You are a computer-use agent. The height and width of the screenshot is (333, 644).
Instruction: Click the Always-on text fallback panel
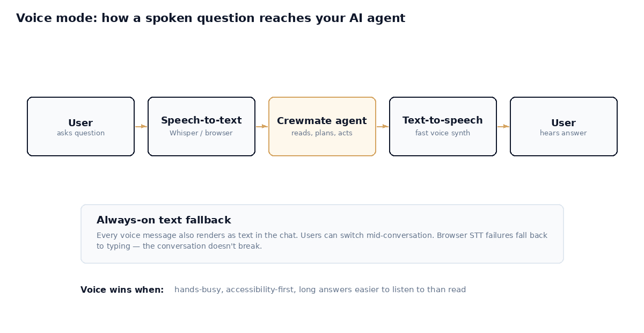tap(322, 234)
